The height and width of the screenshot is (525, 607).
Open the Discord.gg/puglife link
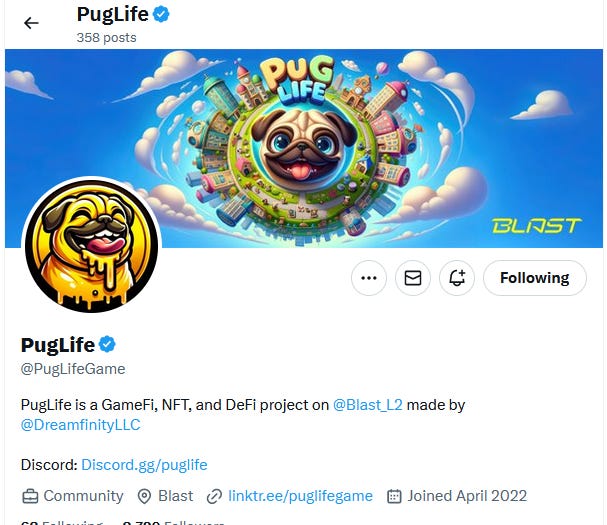[x=144, y=465]
